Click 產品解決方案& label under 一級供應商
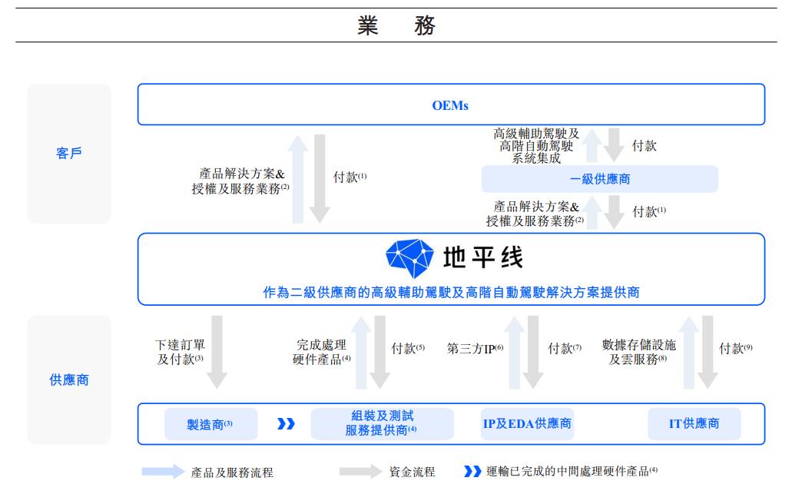 pos(536,207)
